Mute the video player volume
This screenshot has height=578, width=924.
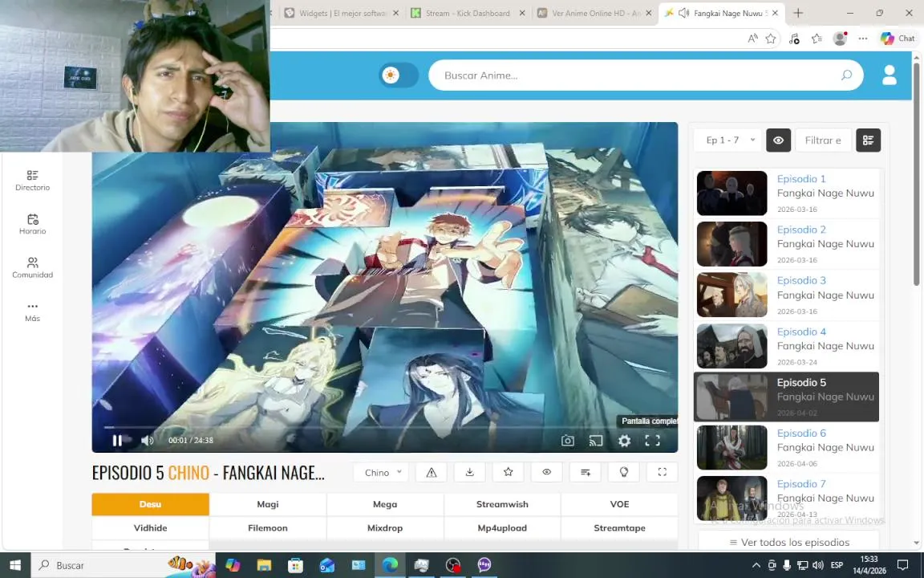(x=148, y=440)
